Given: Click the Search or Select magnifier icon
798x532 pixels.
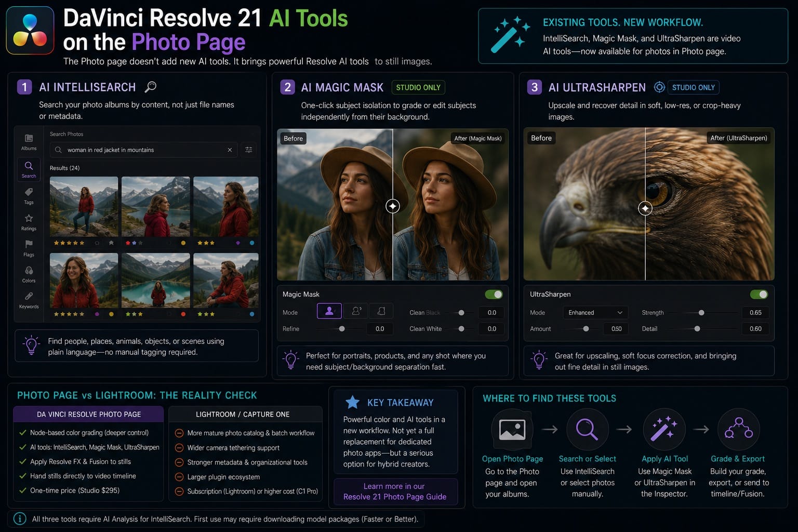Looking at the screenshot, I should [x=587, y=430].
